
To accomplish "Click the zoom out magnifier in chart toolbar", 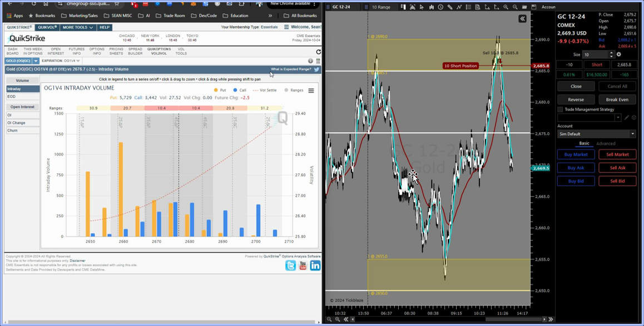I will 515,7.
